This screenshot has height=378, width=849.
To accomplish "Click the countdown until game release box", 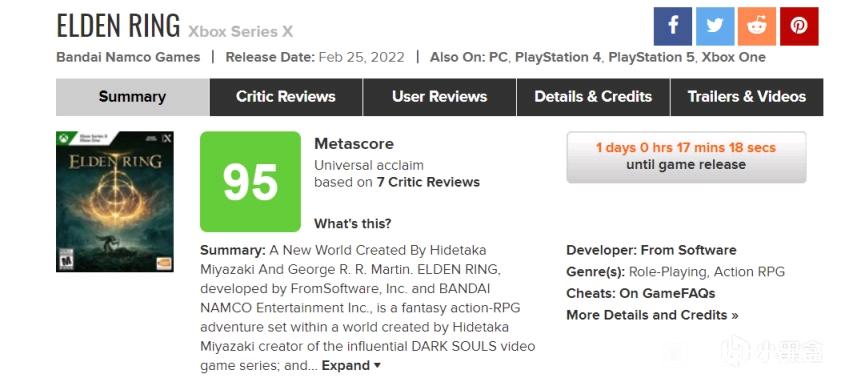I will coord(686,157).
